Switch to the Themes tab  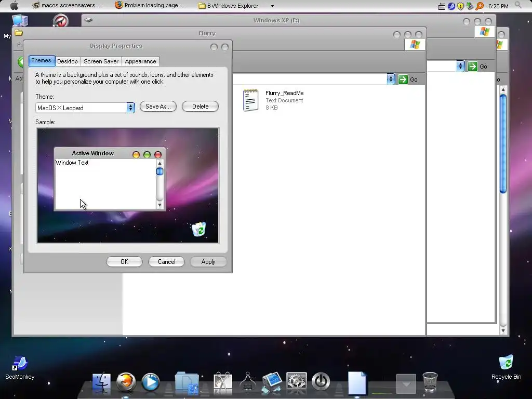pyautogui.click(x=41, y=61)
